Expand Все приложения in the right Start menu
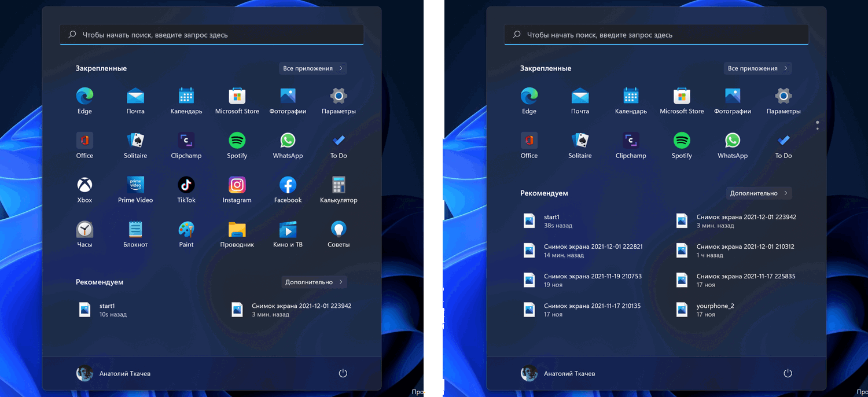The height and width of the screenshot is (397, 868). tap(757, 68)
